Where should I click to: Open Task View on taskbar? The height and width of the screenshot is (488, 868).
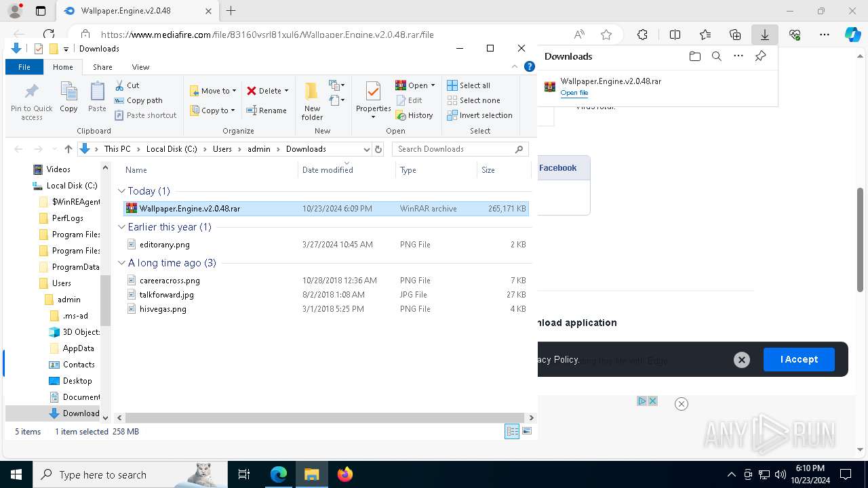(244, 474)
